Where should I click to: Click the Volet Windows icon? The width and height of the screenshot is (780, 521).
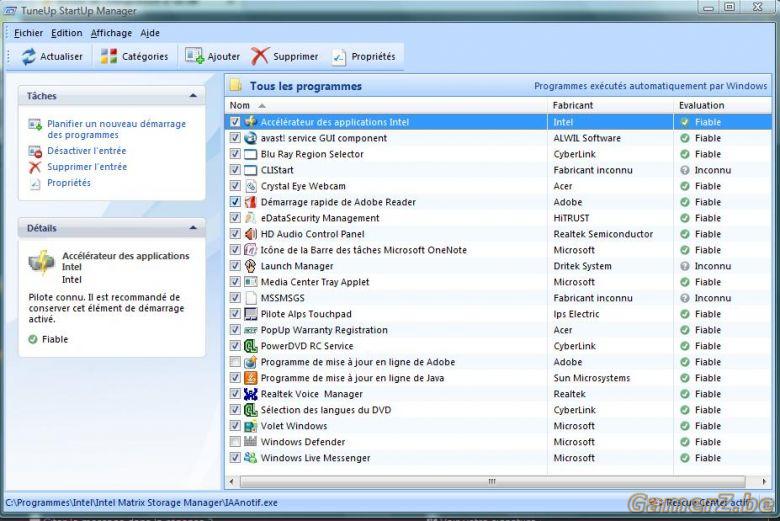[251, 426]
